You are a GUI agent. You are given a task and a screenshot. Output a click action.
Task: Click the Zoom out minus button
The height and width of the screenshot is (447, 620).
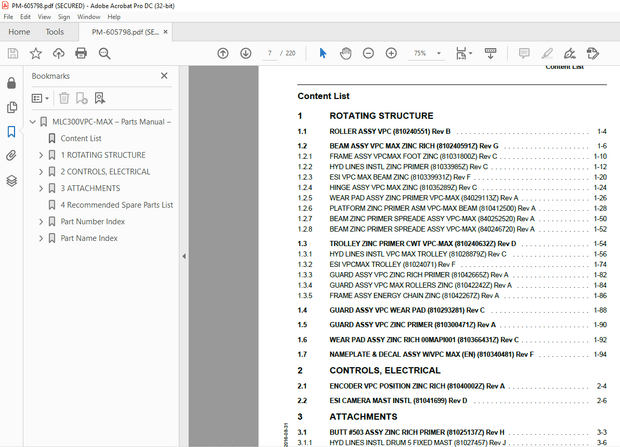click(x=368, y=53)
